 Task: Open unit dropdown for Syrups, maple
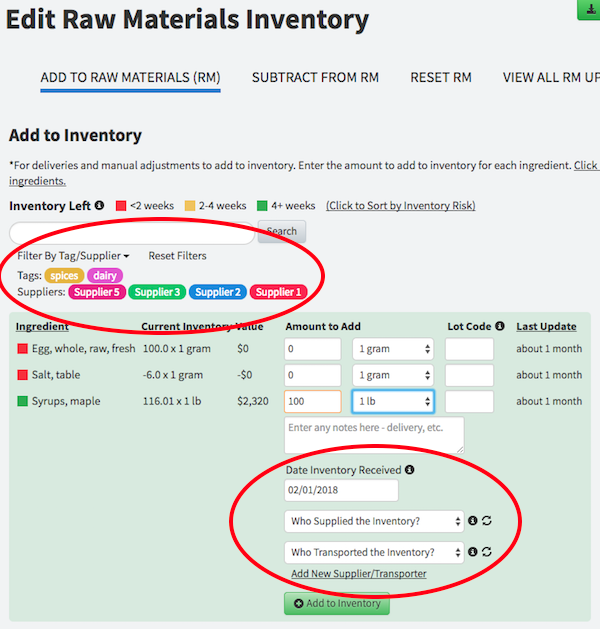(x=392, y=401)
